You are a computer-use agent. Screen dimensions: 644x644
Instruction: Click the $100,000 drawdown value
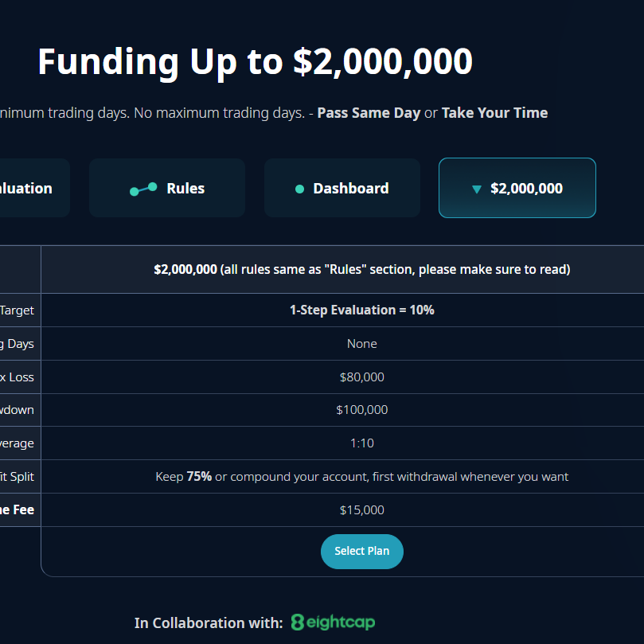pos(362,410)
